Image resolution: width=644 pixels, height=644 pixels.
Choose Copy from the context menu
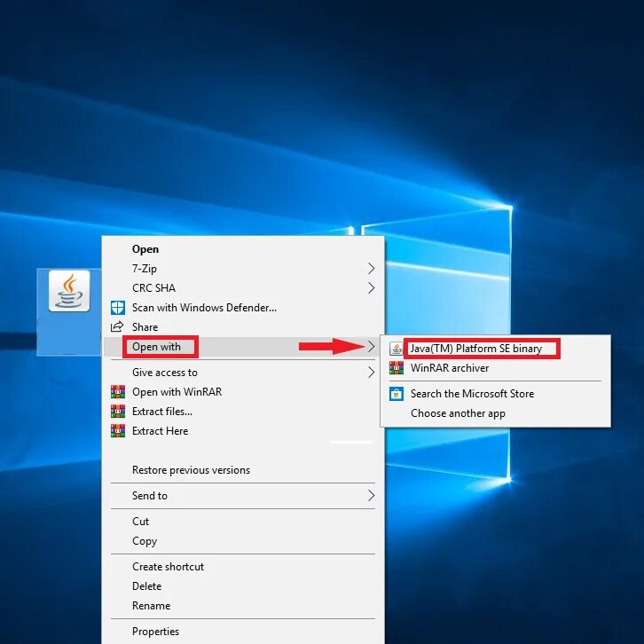coord(243,541)
